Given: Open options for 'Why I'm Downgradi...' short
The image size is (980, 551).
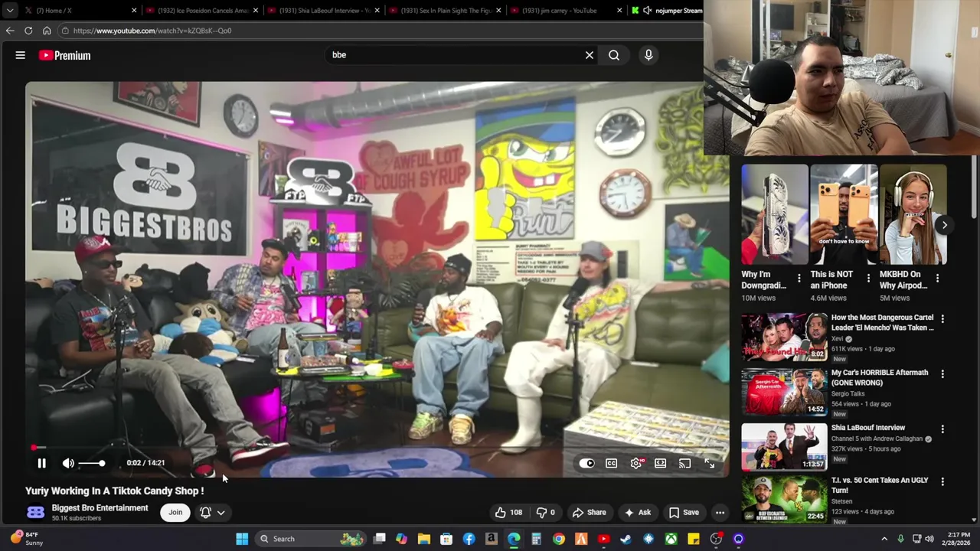Looking at the screenshot, I should (799, 279).
